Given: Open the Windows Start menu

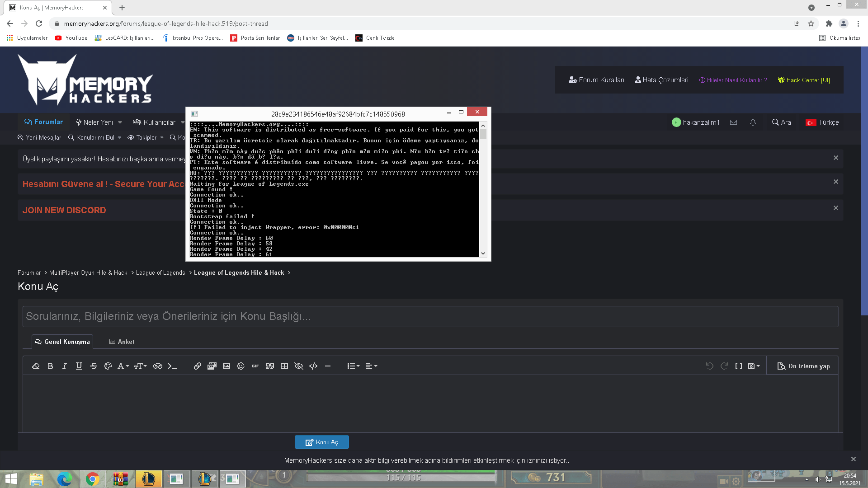Looking at the screenshot, I should coord(11,479).
